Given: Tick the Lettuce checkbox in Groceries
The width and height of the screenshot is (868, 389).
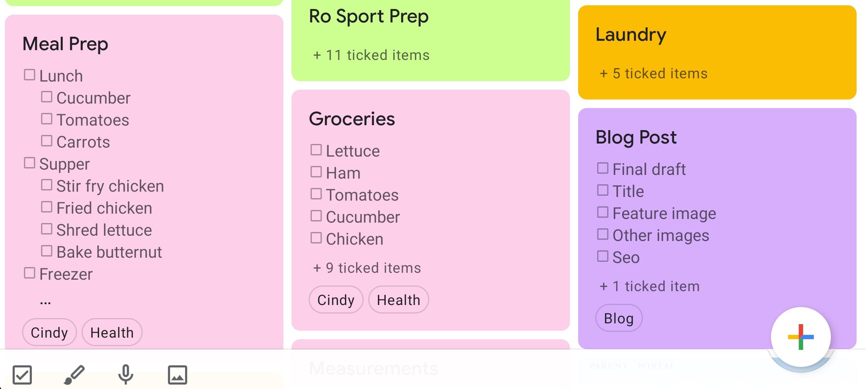Looking at the screenshot, I should coord(316,150).
